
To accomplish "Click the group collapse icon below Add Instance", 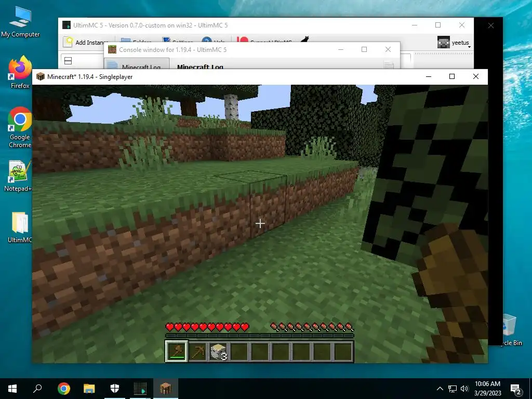I will pyautogui.click(x=68, y=61).
